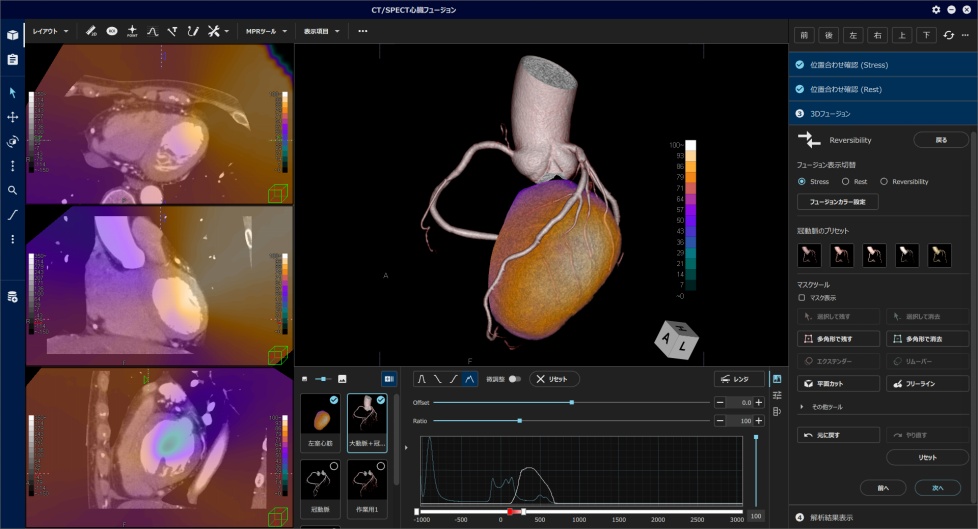Image resolution: width=978 pixels, height=529 pixels.
Task: Click the 次へ button
Action: (937, 487)
